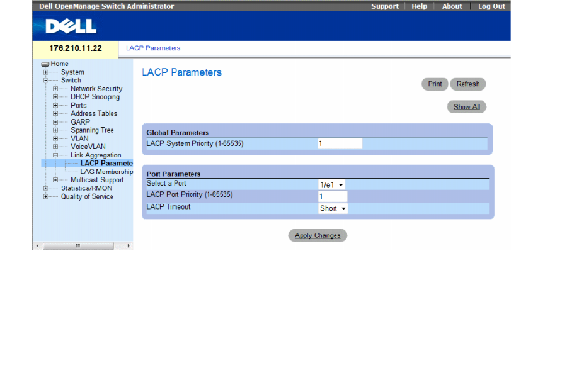This screenshot has width=567, height=392.
Task: Expand the Statistics/RMON node
Action: click(x=45, y=188)
